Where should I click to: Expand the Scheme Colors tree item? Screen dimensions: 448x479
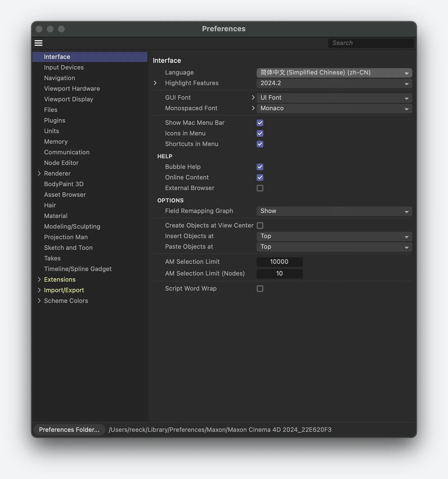click(39, 301)
